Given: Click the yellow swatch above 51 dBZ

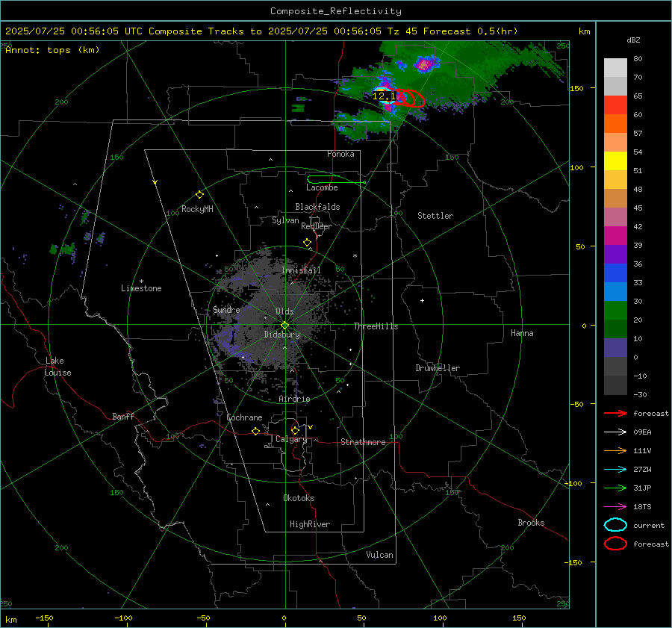Looking at the screenshot, I should tap(615, 161).
